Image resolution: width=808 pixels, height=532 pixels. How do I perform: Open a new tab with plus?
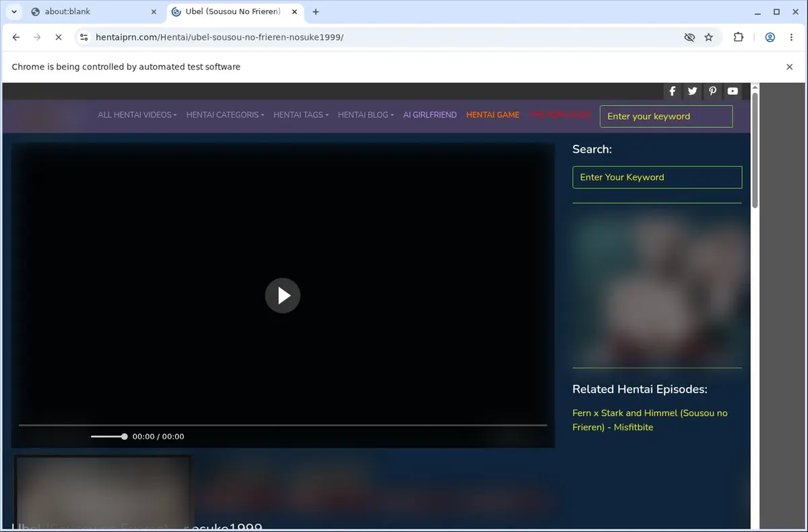click(316, 11)
